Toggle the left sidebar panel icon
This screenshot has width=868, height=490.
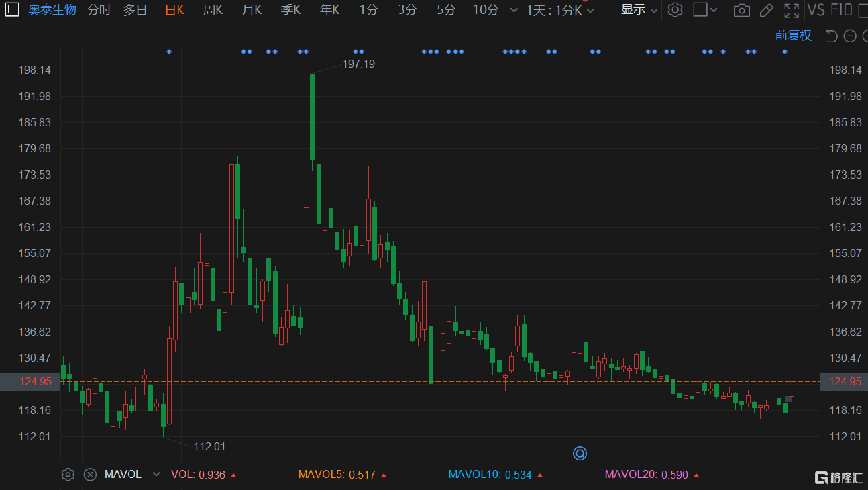[x=12, y=10]
